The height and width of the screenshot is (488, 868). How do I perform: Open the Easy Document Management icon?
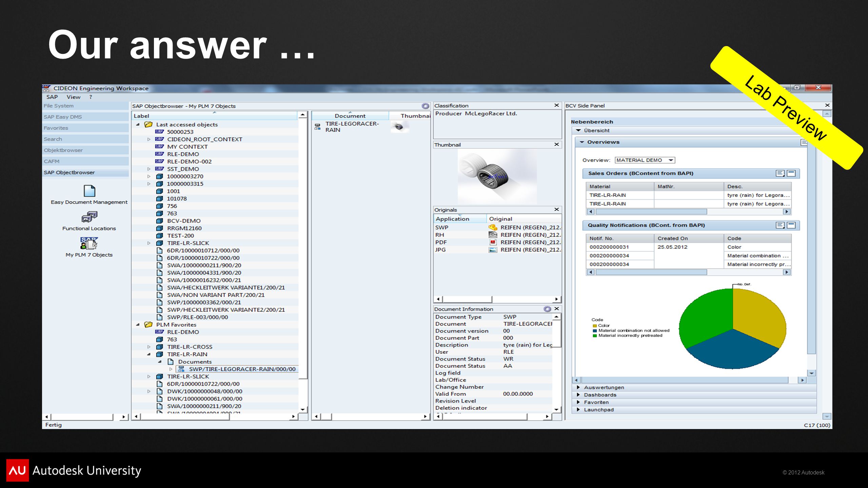(89, 191)
